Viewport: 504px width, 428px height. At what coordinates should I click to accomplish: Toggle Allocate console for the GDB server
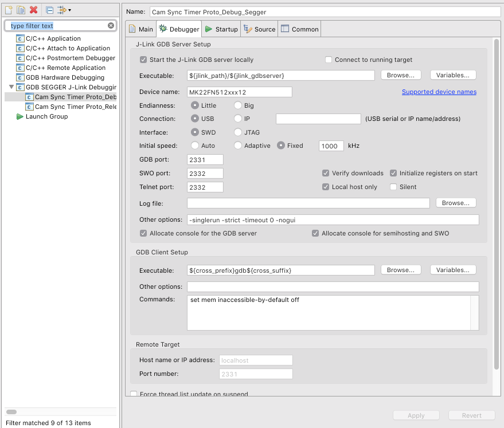tap(143, 233)
